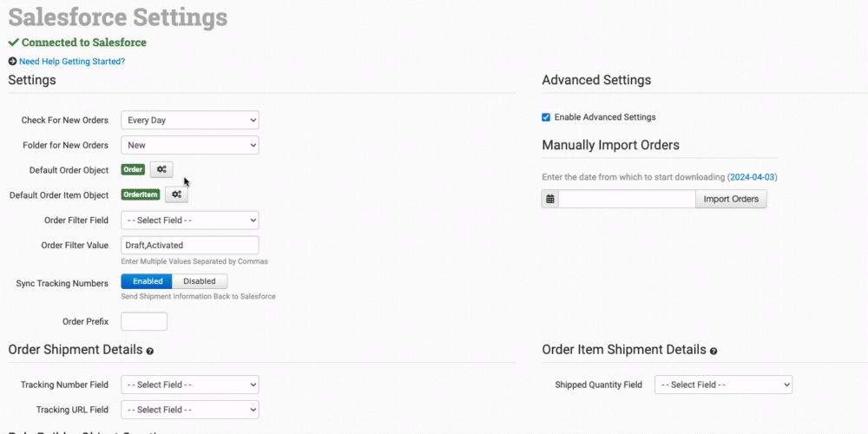Click the Import Orders button

(731, 200)
